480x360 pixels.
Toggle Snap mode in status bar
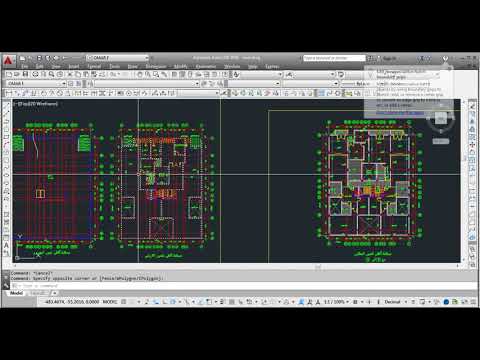coord(132,302)
